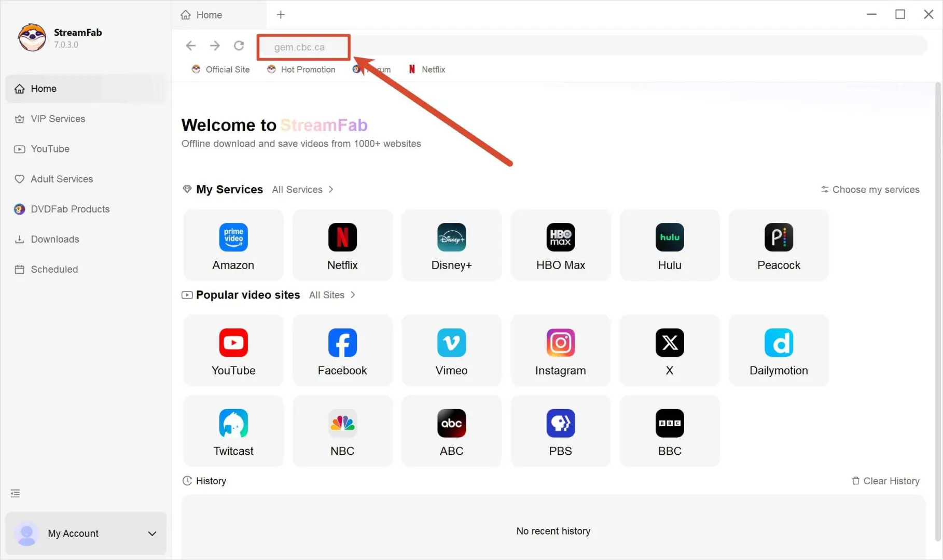The width and height of the screenshot is (943, 560).
Task: Open the PBS site tile
Action: tap(560, 431)
